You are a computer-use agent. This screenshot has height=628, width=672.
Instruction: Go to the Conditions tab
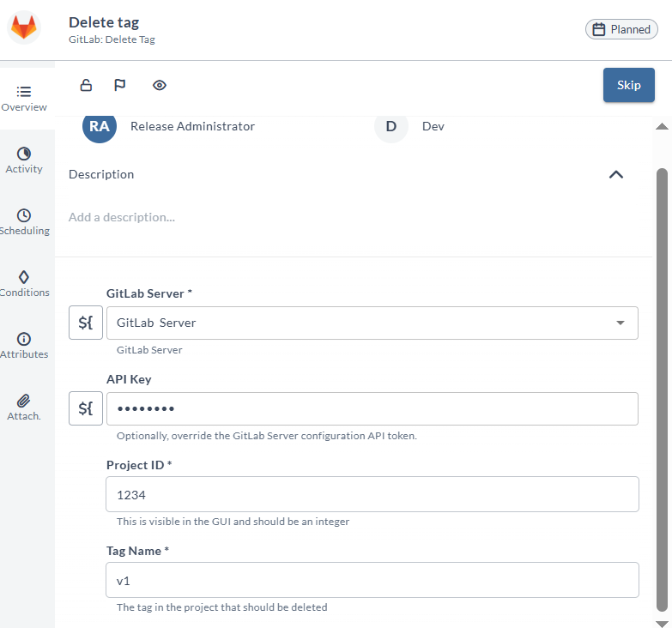pyautogui.click(x=24, y=284)
